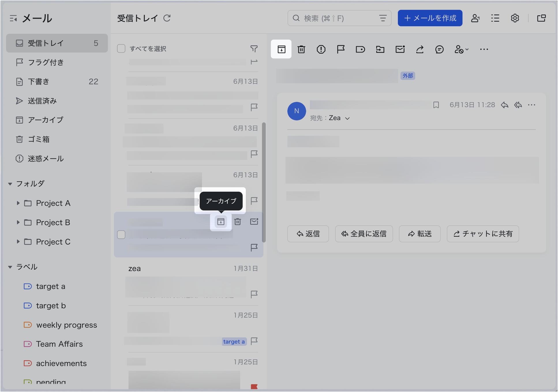Toggle flag on the zea email

254,294
